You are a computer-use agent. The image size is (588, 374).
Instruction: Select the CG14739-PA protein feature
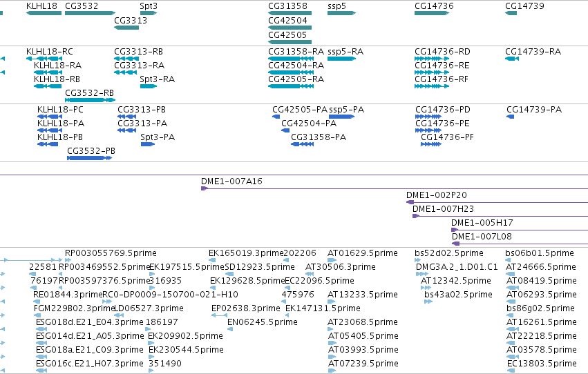510,117
